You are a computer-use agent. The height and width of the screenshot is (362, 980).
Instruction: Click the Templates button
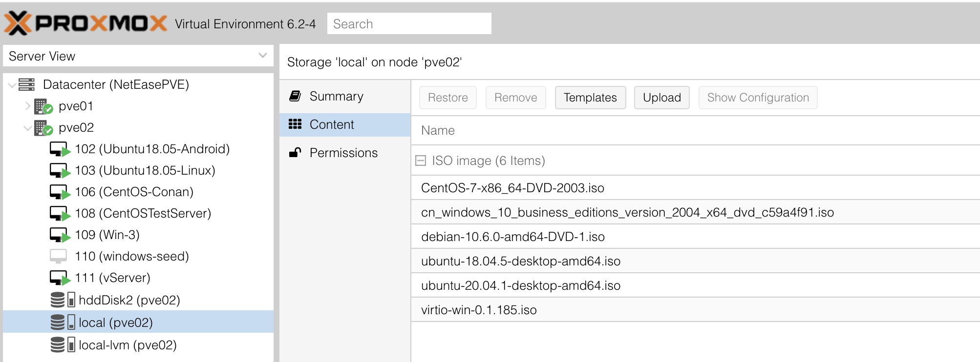tap(590, 98)
